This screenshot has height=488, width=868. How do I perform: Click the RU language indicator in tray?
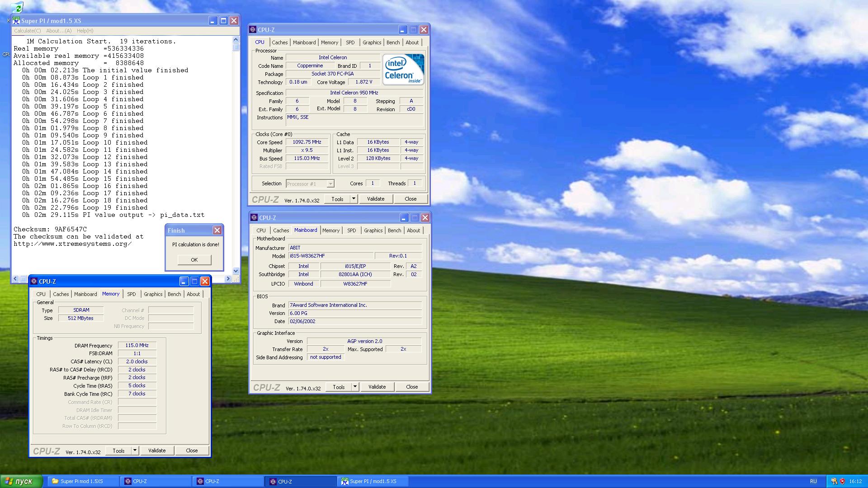click(x=813, y=482)
